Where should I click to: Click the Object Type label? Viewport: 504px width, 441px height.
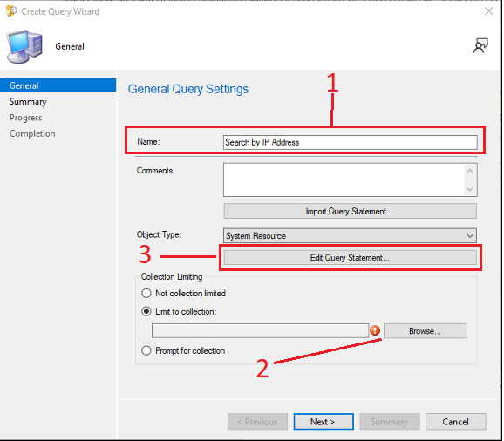(159, 234)
